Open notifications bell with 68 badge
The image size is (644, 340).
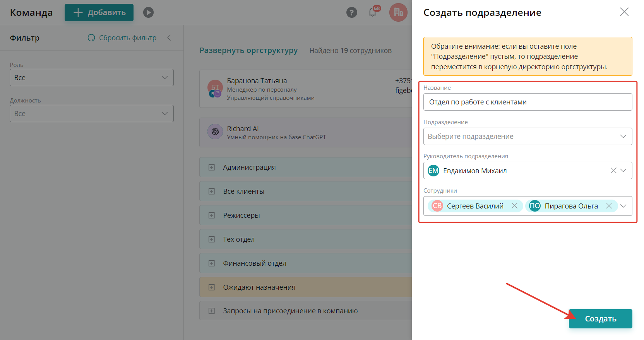tap(373, 12)
